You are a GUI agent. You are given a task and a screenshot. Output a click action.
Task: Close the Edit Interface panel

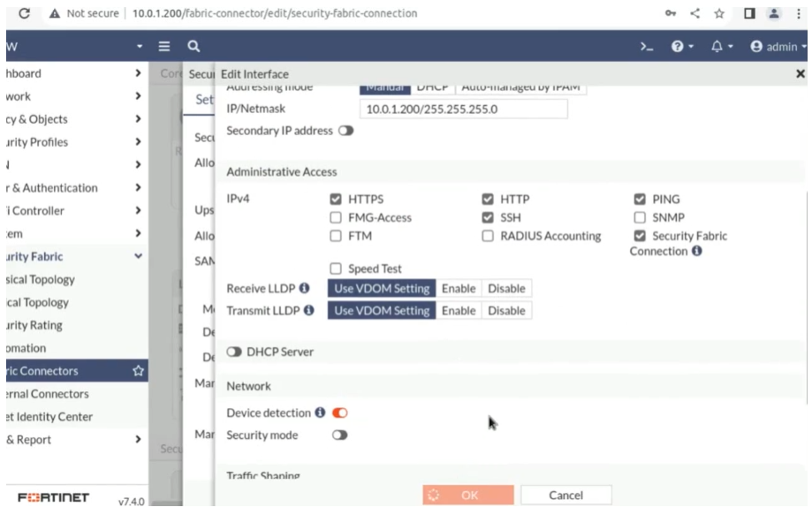801,74
